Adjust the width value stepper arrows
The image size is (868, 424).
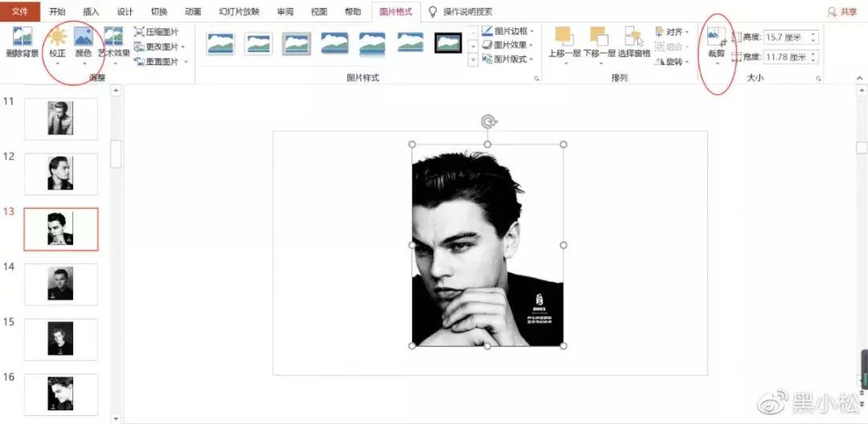813,56
